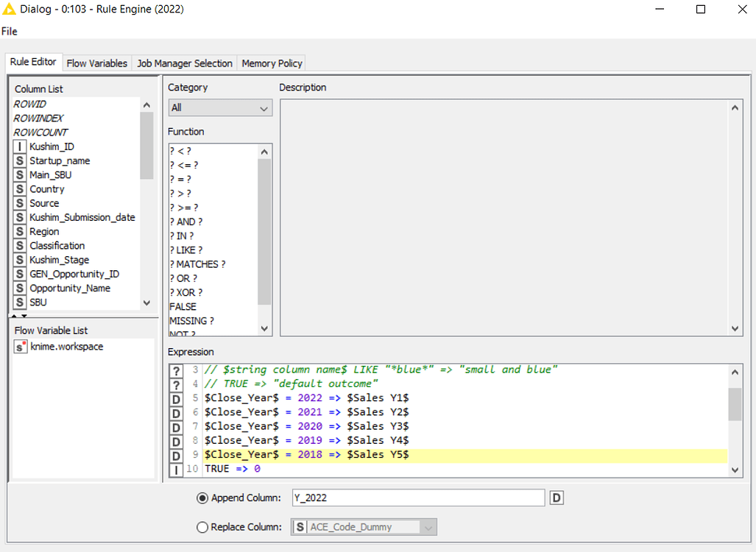Select the integer type icon beside Kushim_ID
This screenshot has height=552, width=756.
[19, 146]
